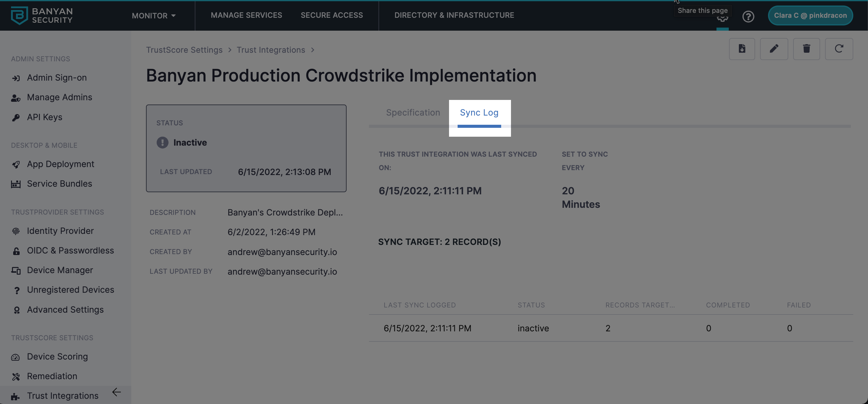Click the download document icon button

[742, 49]
